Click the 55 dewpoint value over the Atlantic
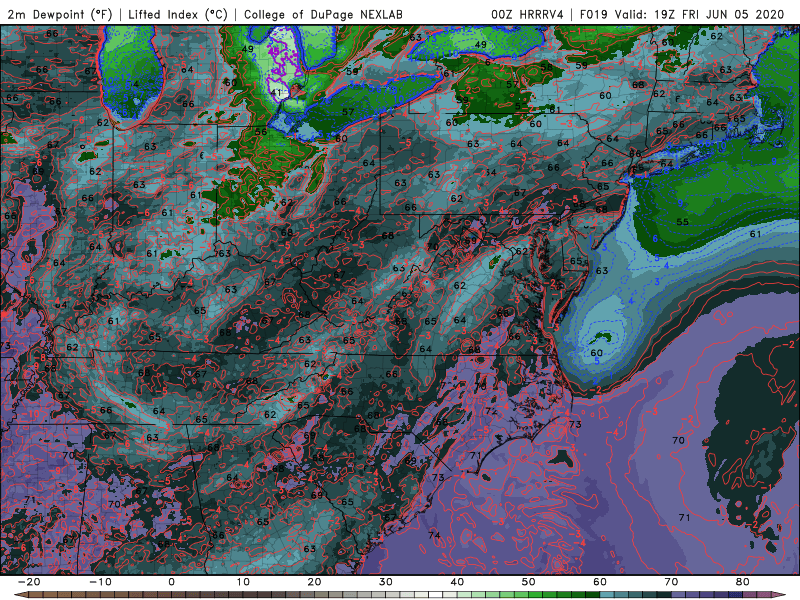Viewport: 800px width, 600px height. click(683, 222)
